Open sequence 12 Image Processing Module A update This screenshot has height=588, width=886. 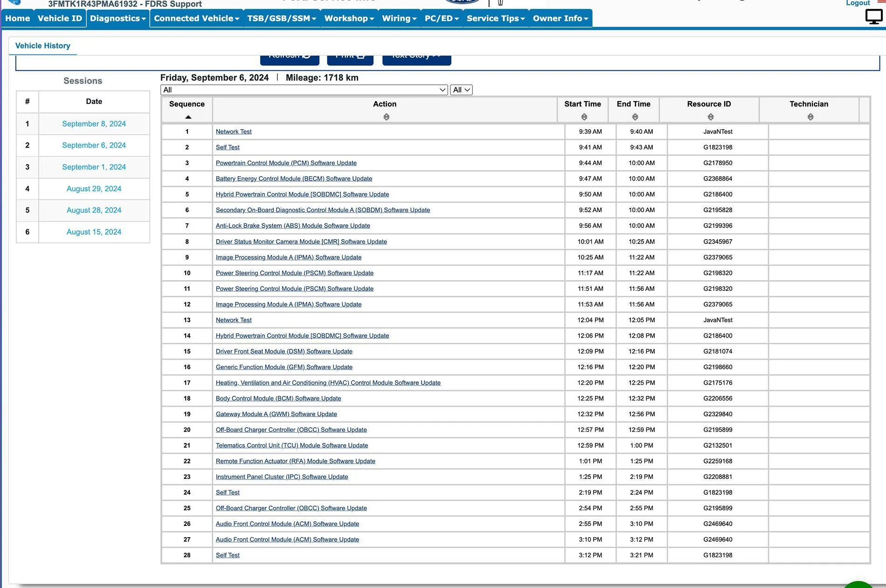click(289, 304)
